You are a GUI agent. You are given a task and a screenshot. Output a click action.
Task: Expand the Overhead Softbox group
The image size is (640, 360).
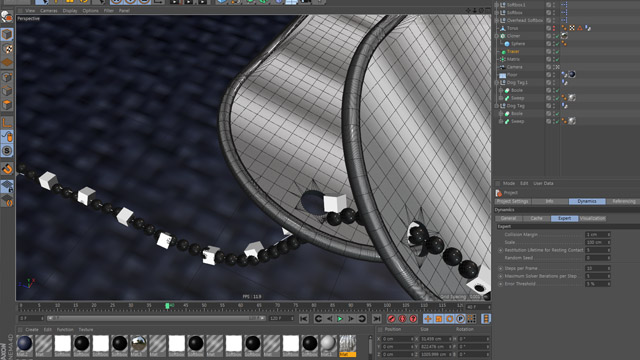pos(497,20)
